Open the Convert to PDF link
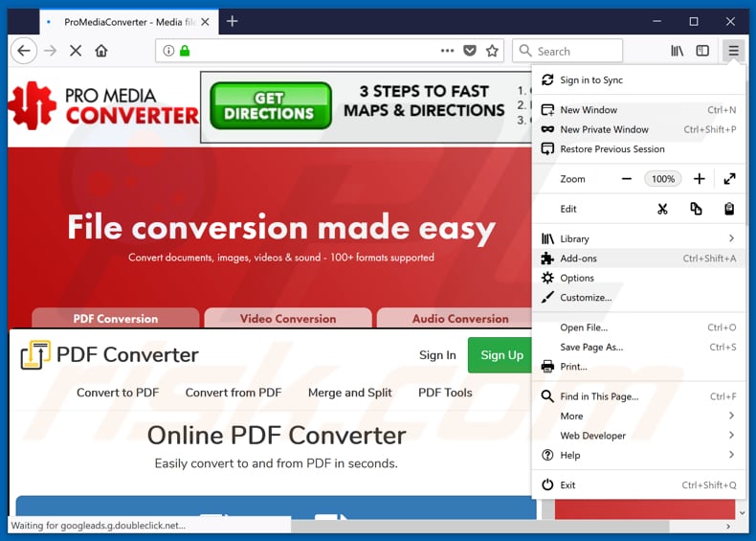This screenshot has width=756, height=541. point(118,393)
